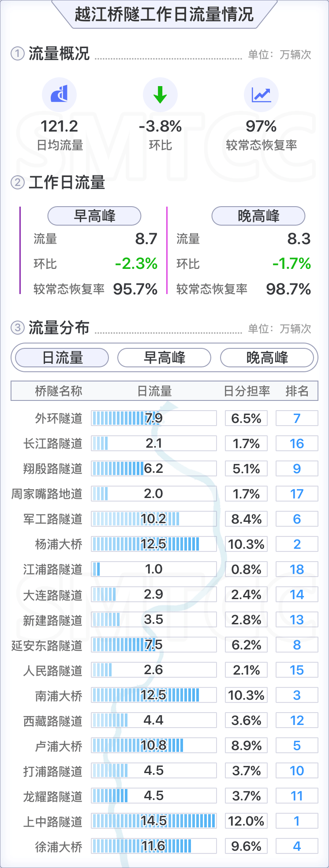The width and height of the screenshot is (329, 868).
Task: Switch to the 晚高峰 distribution tab
Action: click(267, 358)
